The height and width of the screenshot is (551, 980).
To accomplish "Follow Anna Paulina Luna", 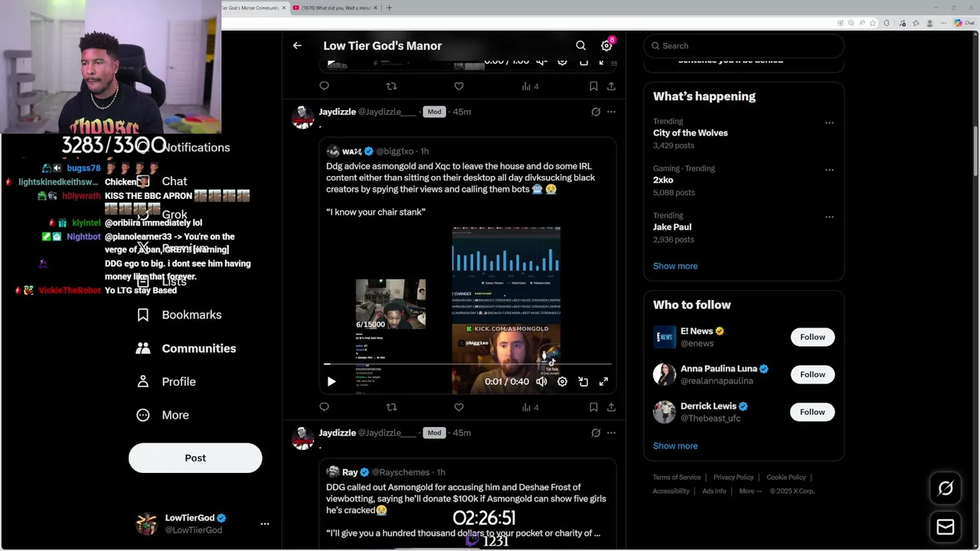I will 812,374.
